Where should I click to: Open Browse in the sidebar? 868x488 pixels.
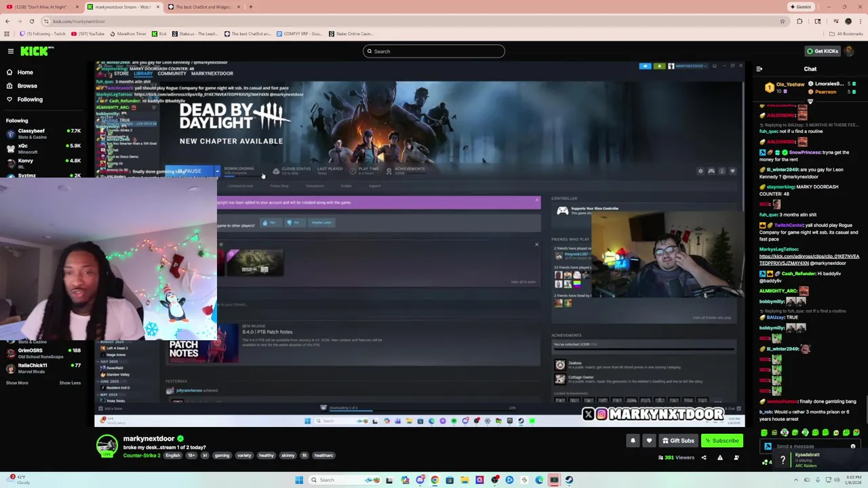pos(27,86)
